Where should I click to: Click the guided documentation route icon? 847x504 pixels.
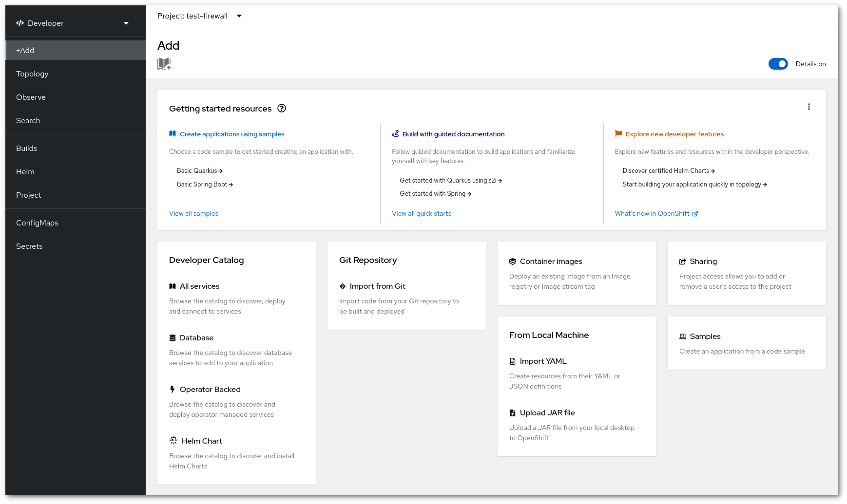click(395, 133)
